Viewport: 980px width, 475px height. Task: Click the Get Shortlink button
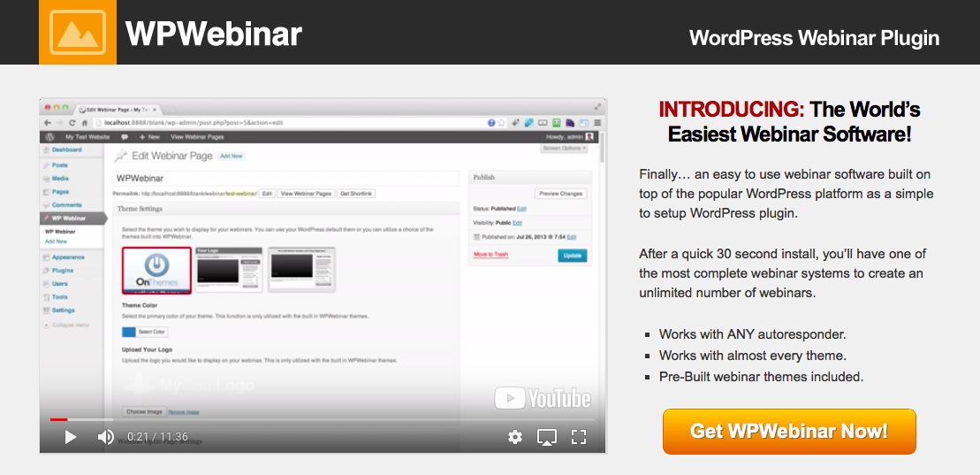(355, 194)
